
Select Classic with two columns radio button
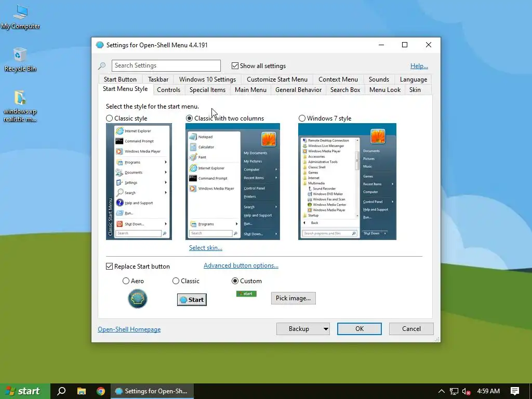tap(189, 118)
